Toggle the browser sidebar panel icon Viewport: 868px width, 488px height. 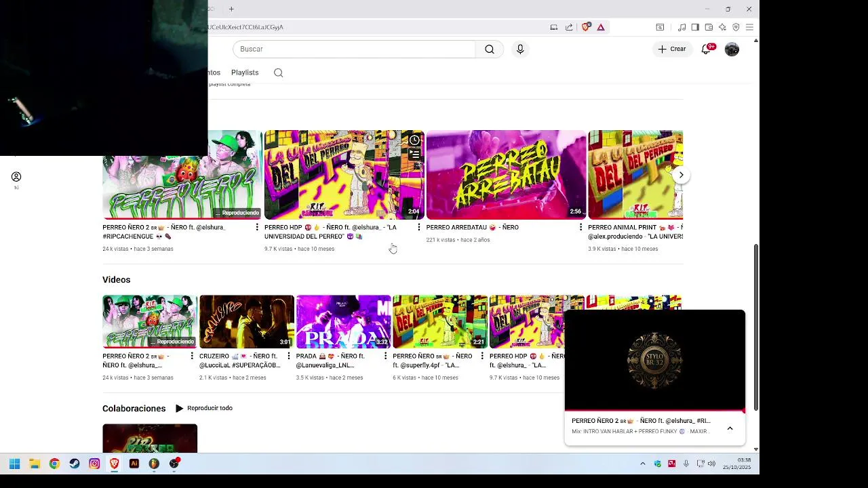695,27
